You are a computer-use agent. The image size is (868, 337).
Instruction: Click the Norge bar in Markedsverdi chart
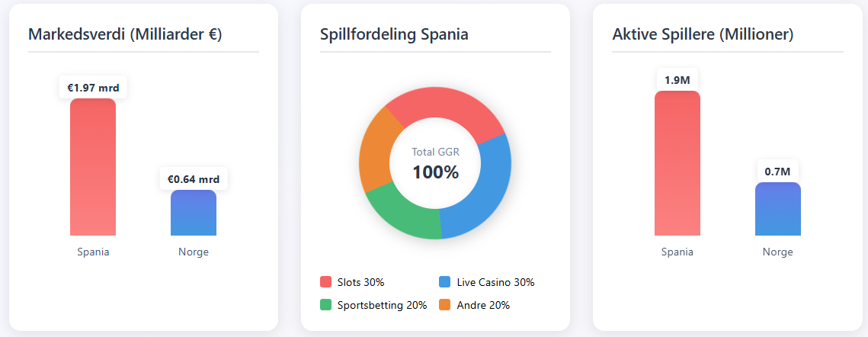(x=194, y=213)
